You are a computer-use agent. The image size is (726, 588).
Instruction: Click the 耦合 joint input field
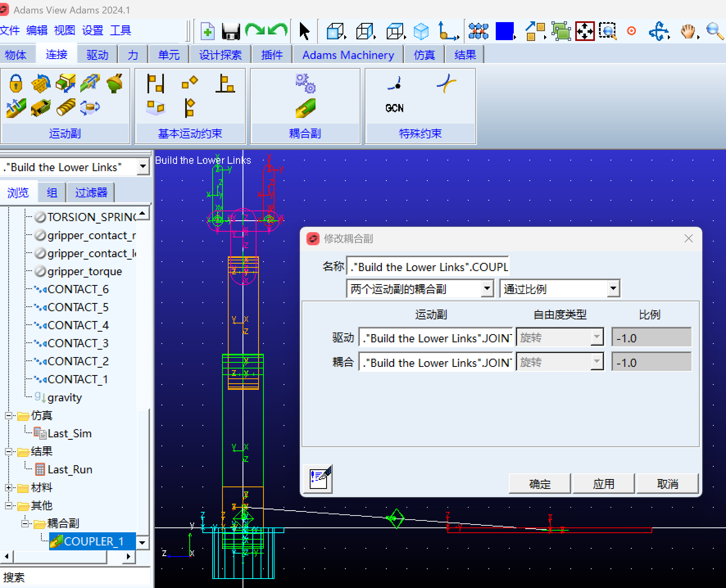(436, 363)
